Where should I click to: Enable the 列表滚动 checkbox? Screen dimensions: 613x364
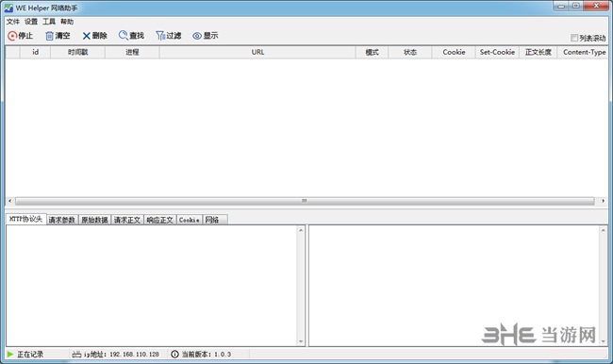click(574, 38)
